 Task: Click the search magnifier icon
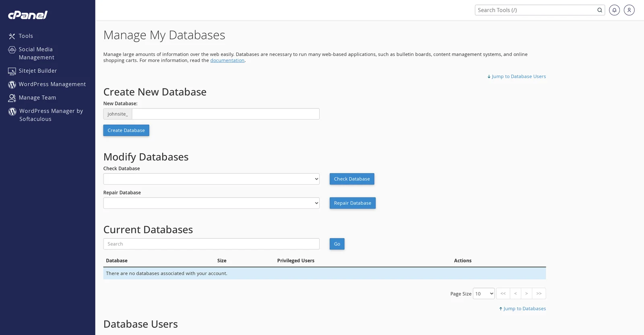pyautogui.click(x=600, y=10)
